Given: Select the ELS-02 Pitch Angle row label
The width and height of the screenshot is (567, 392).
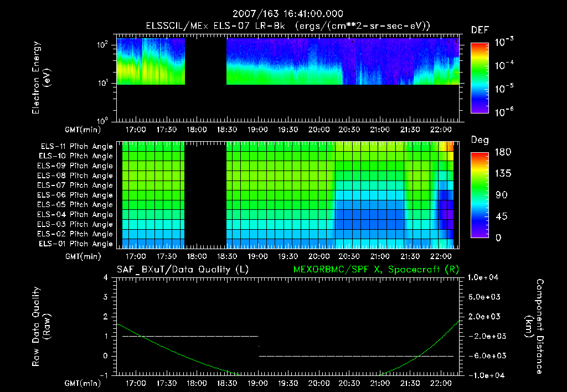Looking at the screenshot, I should pyautogui.click(x=75, y=234).
